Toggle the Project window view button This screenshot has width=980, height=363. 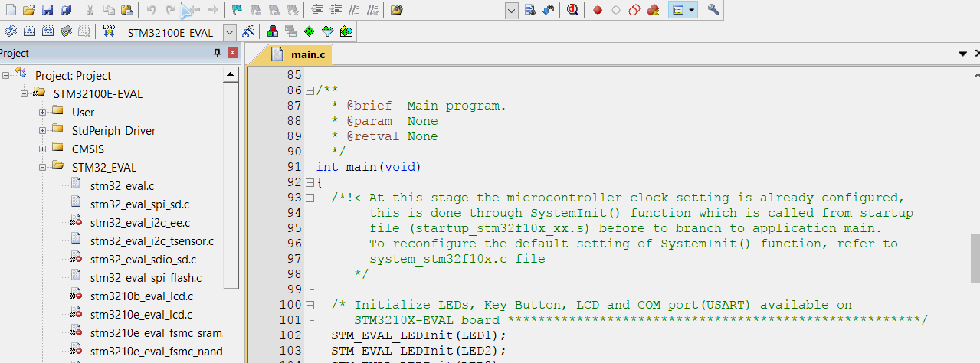[677, 10]
